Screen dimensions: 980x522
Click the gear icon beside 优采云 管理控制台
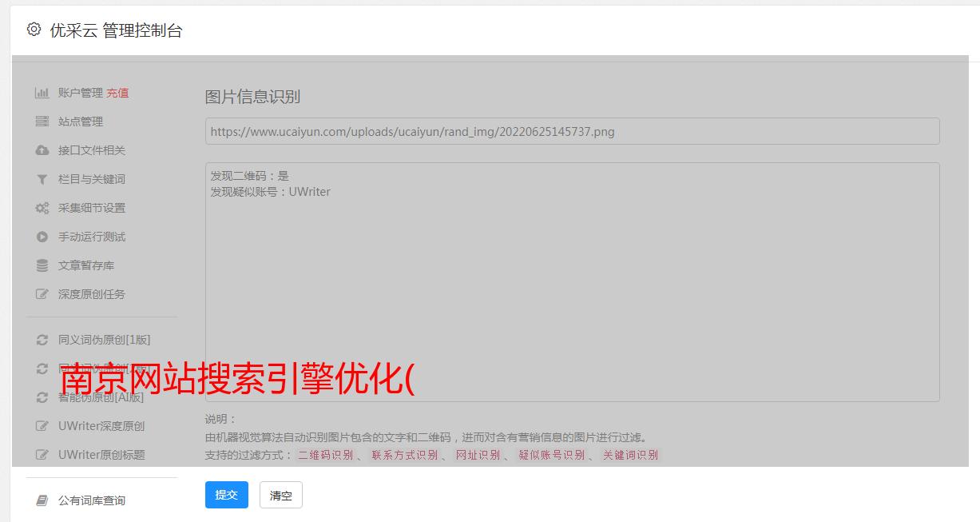pyautogui.click(x=34, y=30)
